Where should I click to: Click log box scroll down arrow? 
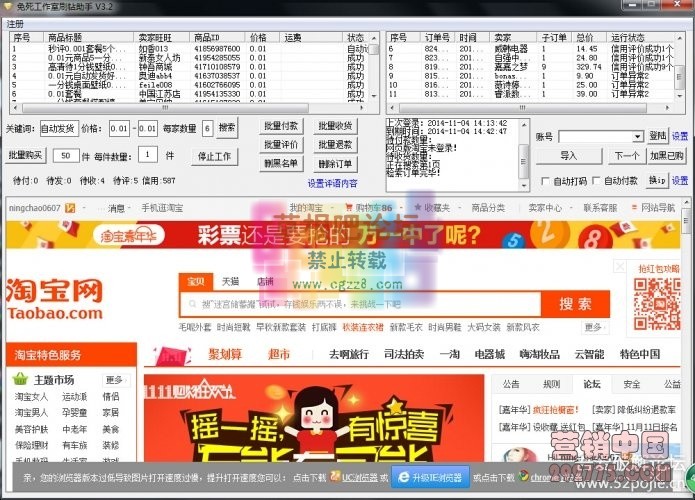pos(524,186)
